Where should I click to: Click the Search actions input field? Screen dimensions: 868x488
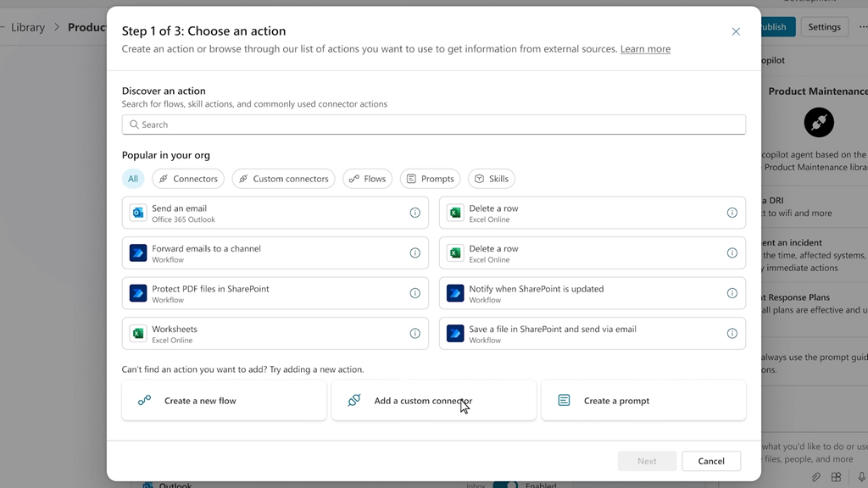433,125
